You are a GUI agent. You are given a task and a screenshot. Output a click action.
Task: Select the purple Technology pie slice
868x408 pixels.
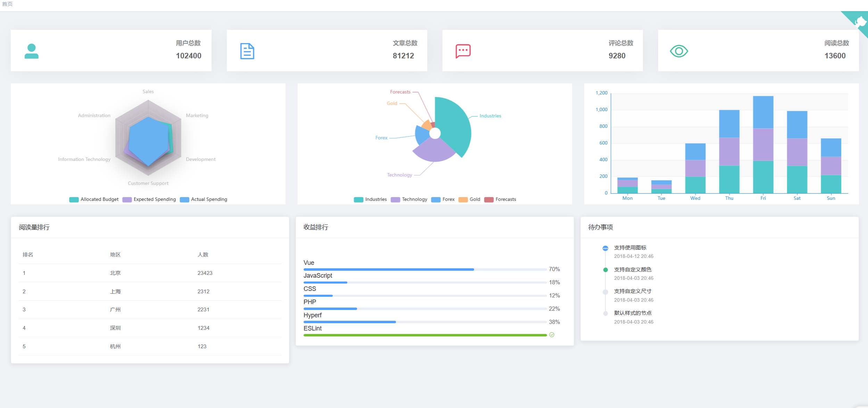[434, 150]
